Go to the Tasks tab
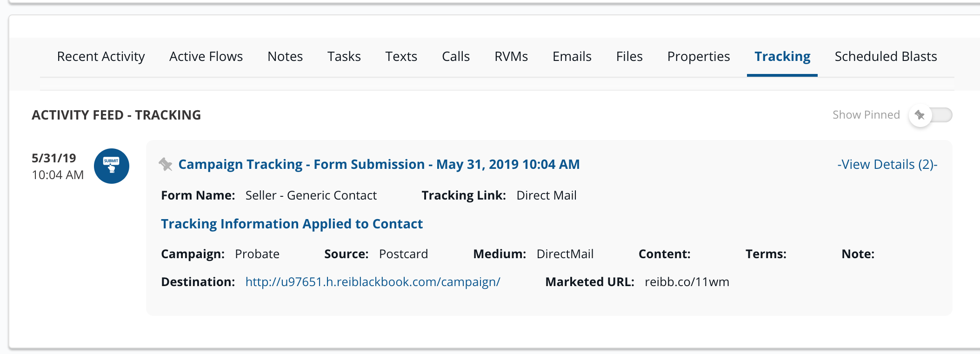 coord(344,56)
